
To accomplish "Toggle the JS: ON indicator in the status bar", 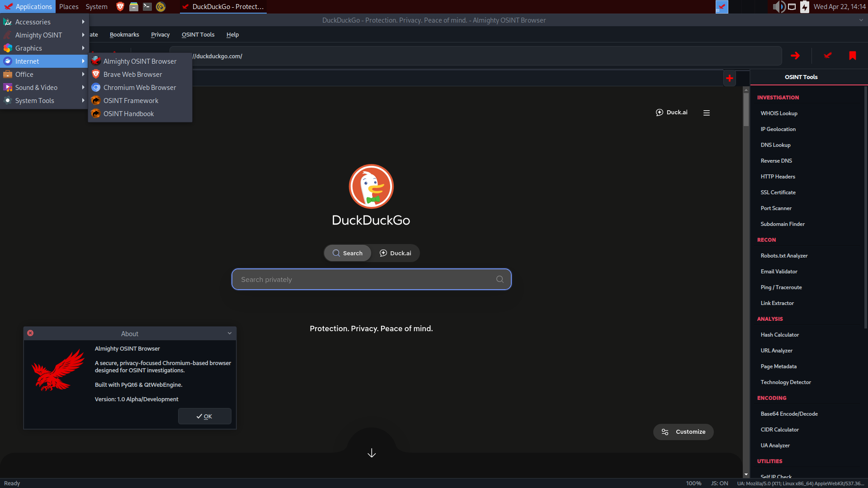I will [x=720, y=483].
